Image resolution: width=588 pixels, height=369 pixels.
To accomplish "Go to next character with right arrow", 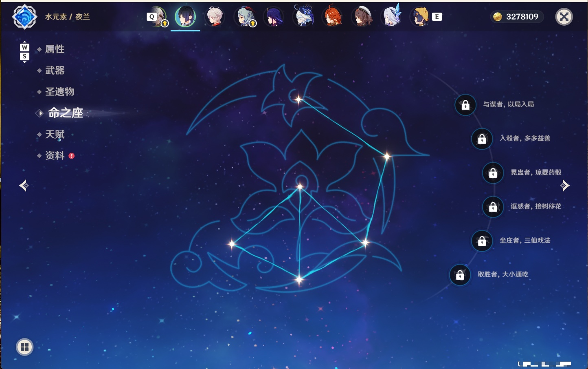I will click(x=564, y=186).
